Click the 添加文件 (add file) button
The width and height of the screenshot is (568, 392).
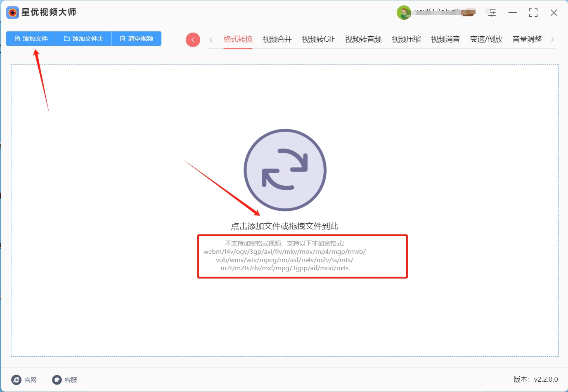pos(31,39)
